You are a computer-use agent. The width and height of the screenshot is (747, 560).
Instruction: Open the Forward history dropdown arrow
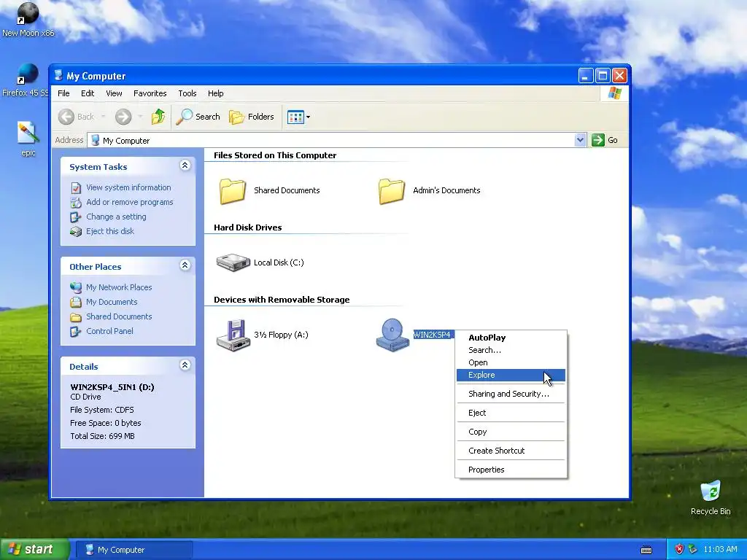tap(140, 117)
